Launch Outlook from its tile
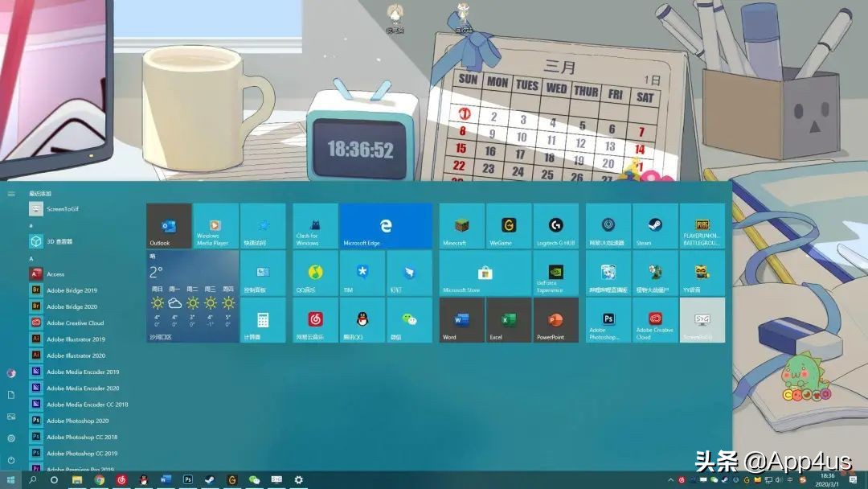Viewport: 868px width, 489px height. pyautogui.click(x=168, y=226)
